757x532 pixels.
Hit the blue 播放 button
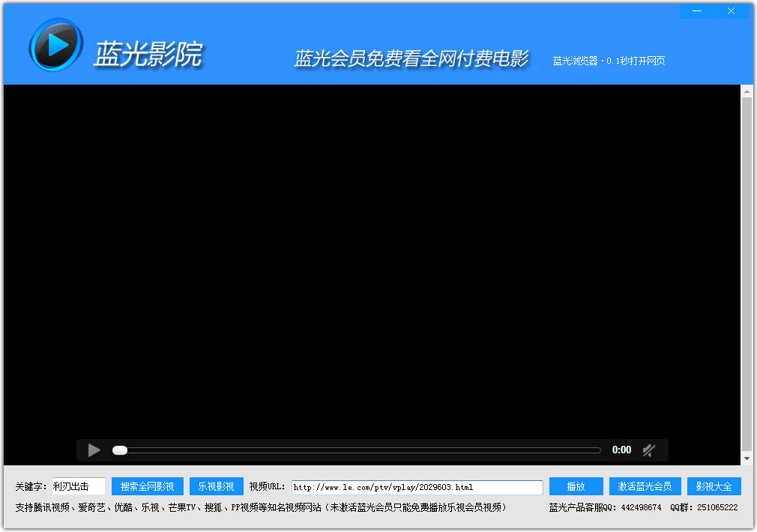(576, 487)
